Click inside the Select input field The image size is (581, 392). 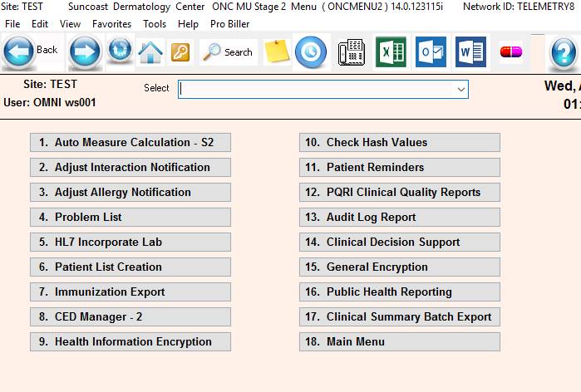(316, 89)
